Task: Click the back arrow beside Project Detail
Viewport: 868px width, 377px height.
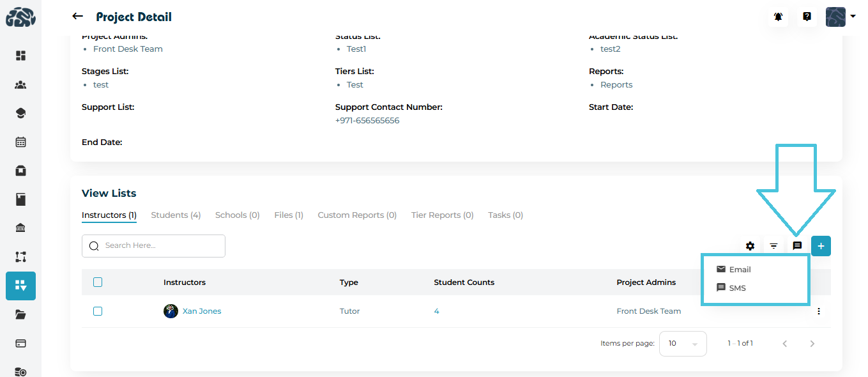Action: coord(78,17)
